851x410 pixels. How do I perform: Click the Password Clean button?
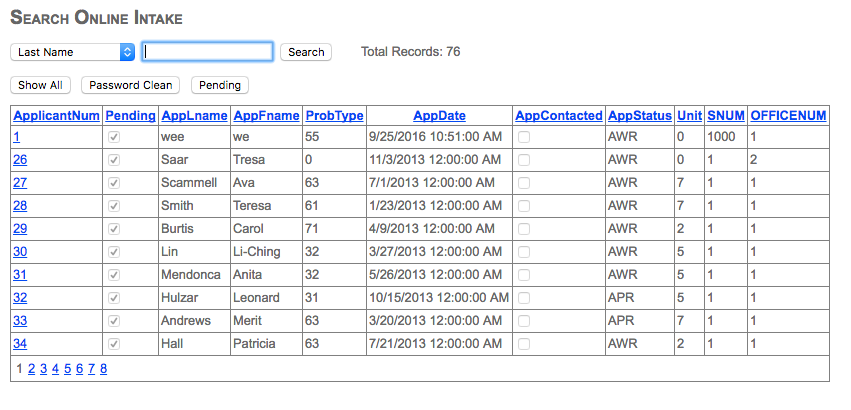coord(130,86)
